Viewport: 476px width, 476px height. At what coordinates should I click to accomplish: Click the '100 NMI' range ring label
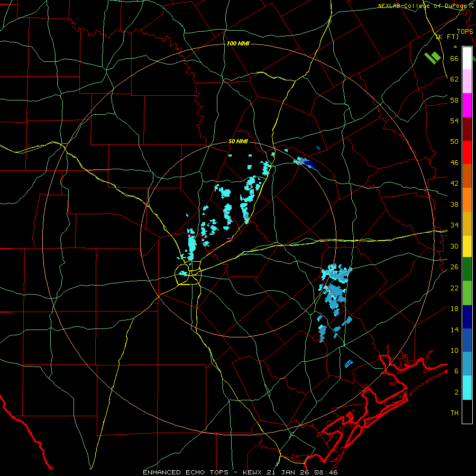coord(238,43)
